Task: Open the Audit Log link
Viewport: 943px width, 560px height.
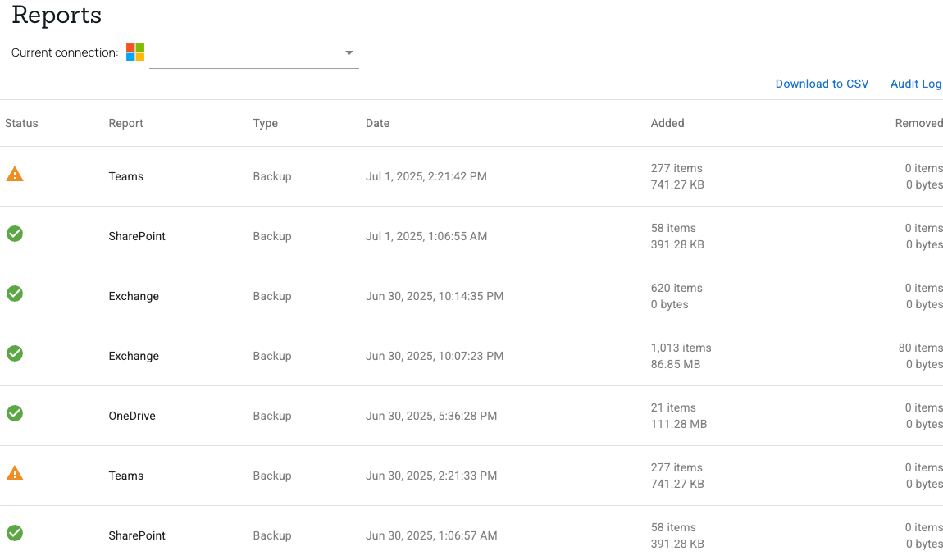Action: [x=916, y=84]
